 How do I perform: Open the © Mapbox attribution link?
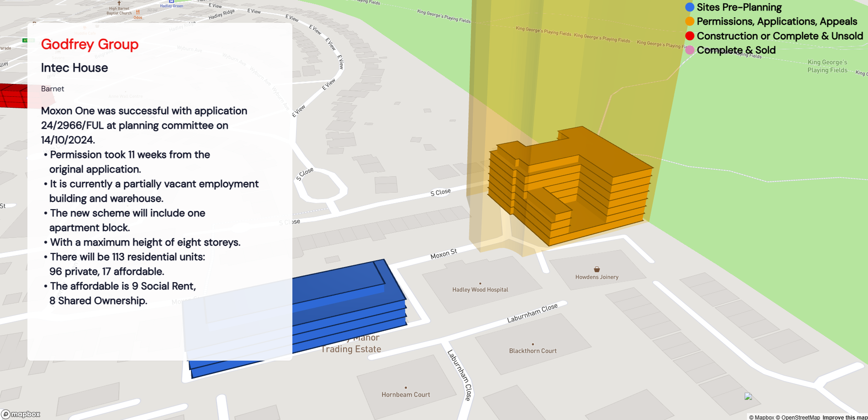(x=762, y=417)
